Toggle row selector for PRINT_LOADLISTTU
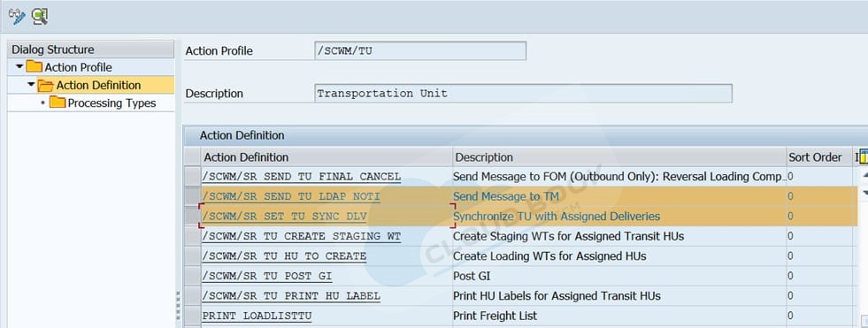 click(x=192, y=316)
